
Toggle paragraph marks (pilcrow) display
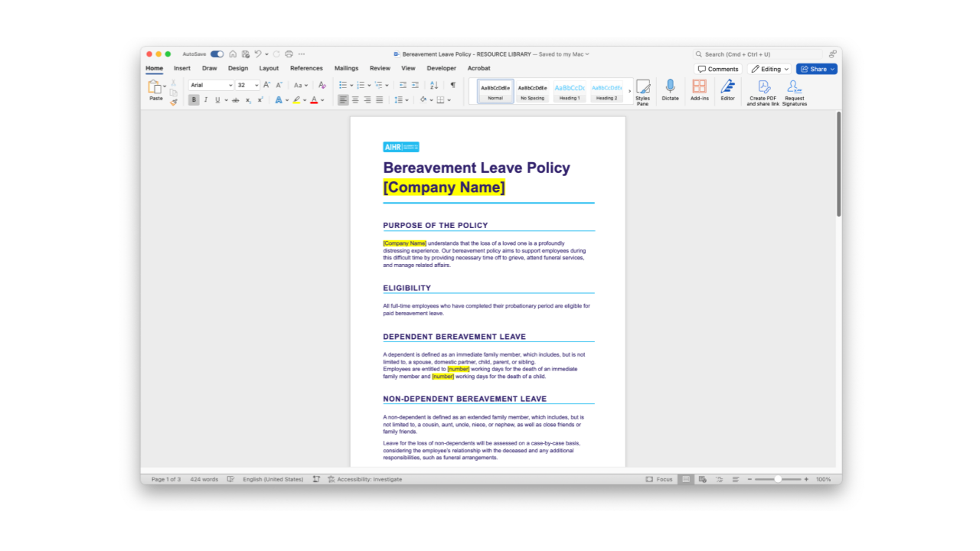click(452, 85)
